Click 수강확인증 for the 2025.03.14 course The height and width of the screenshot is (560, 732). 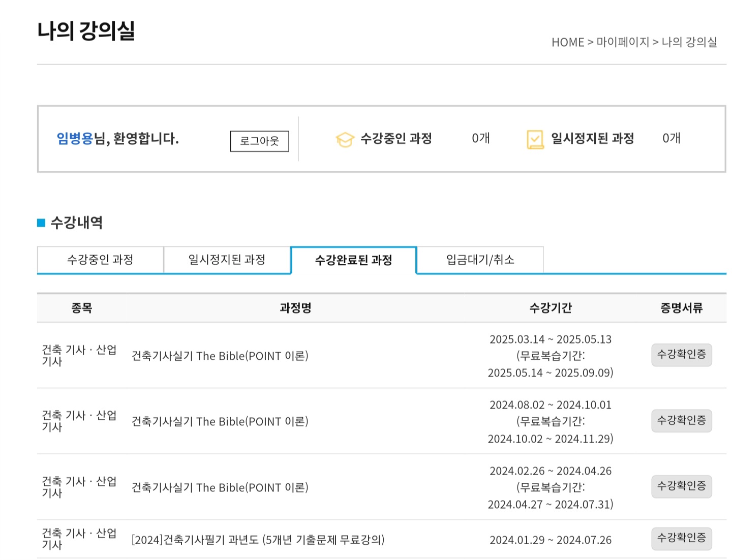pyautogui.click(x=681, y=355)
